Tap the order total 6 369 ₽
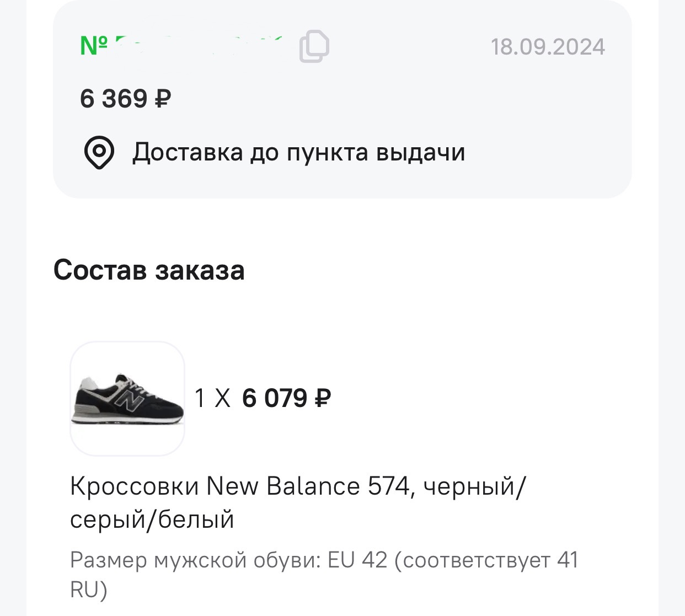685x616 pixels. click(126, 99)
